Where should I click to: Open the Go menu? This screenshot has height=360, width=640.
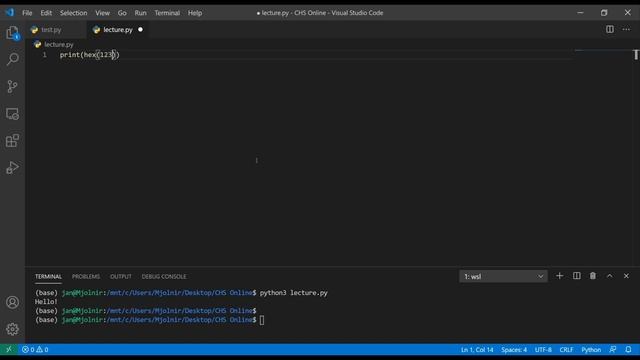[122, 13]
